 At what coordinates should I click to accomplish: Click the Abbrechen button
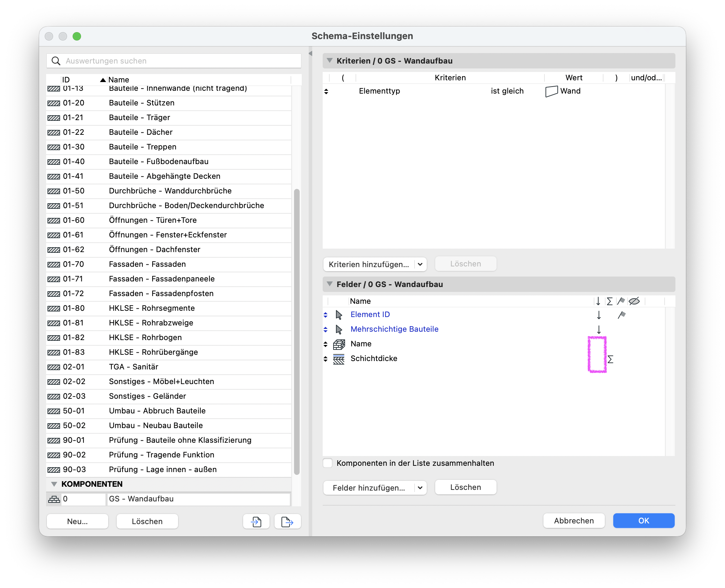click(574, 521)
